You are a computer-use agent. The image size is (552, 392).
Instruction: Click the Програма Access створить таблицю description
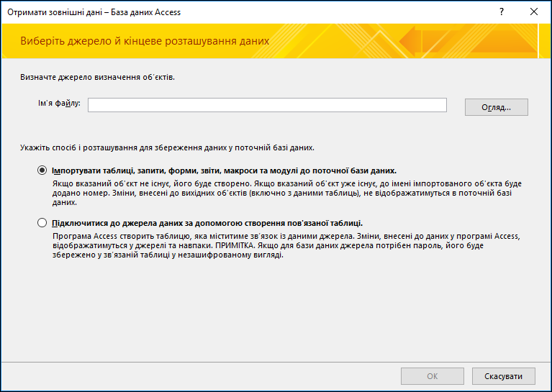pyautogui.click(x=286, y=245)
